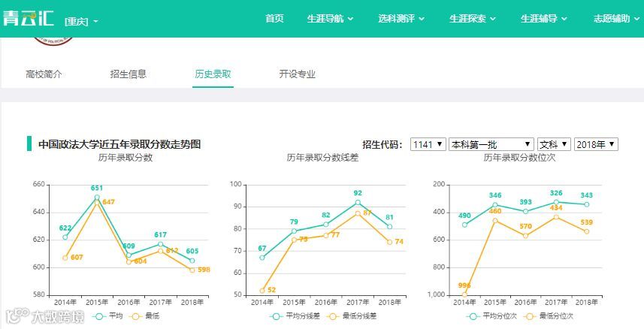644x329 pixels.
Task: Click the 历年录取分数位次 chart title
Action: 519,158
